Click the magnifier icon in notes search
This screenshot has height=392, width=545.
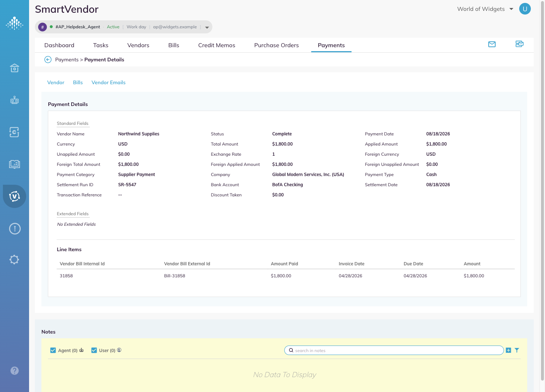click(291, 350)
